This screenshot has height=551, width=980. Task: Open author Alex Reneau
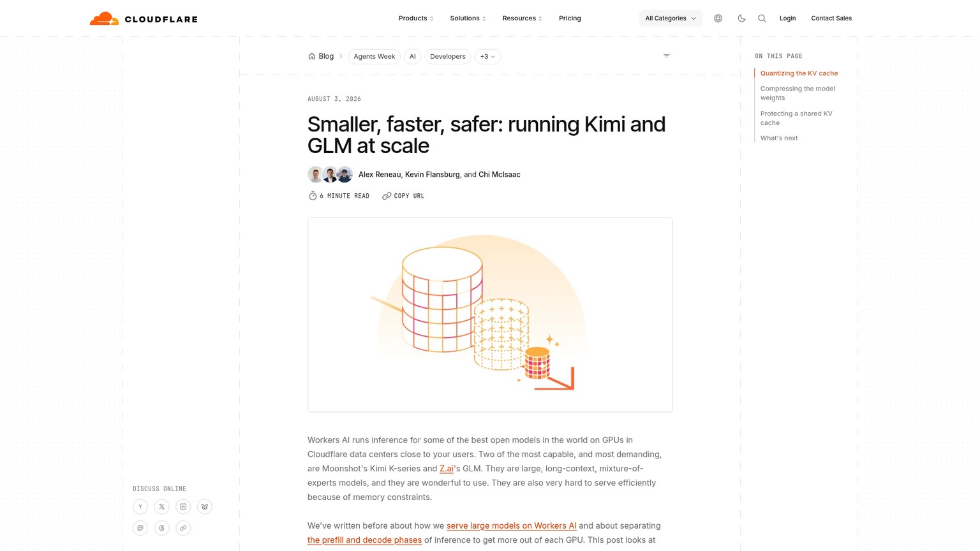point(380,175)
